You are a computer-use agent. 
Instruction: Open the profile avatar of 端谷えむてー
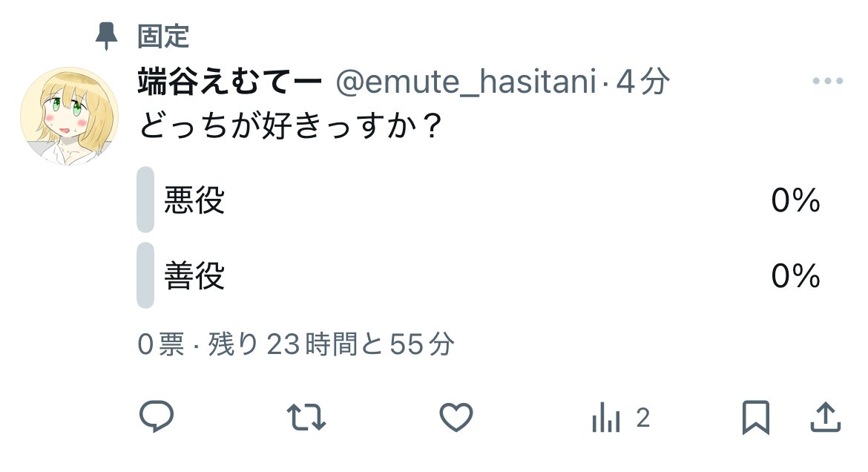69,116
